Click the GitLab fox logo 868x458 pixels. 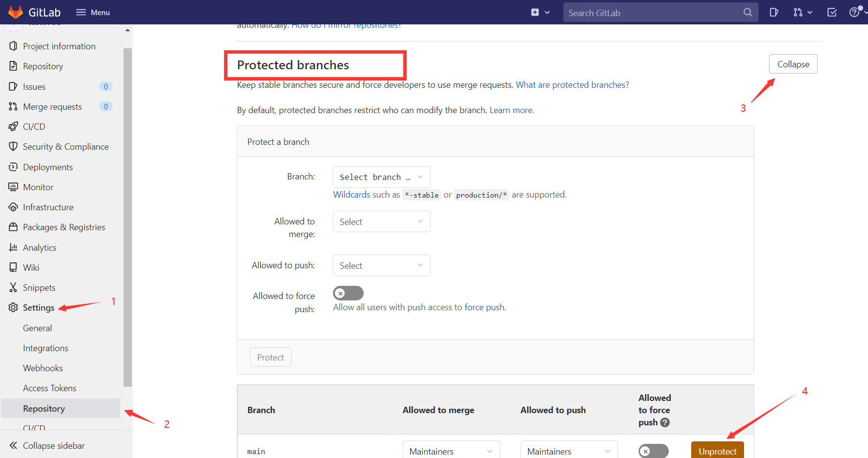click(x=16, y=12)
